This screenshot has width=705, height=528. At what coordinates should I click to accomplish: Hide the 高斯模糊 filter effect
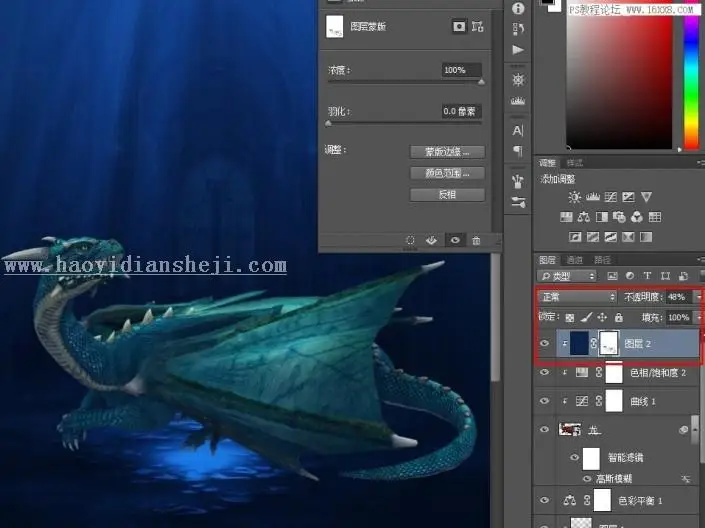[587, 479]
